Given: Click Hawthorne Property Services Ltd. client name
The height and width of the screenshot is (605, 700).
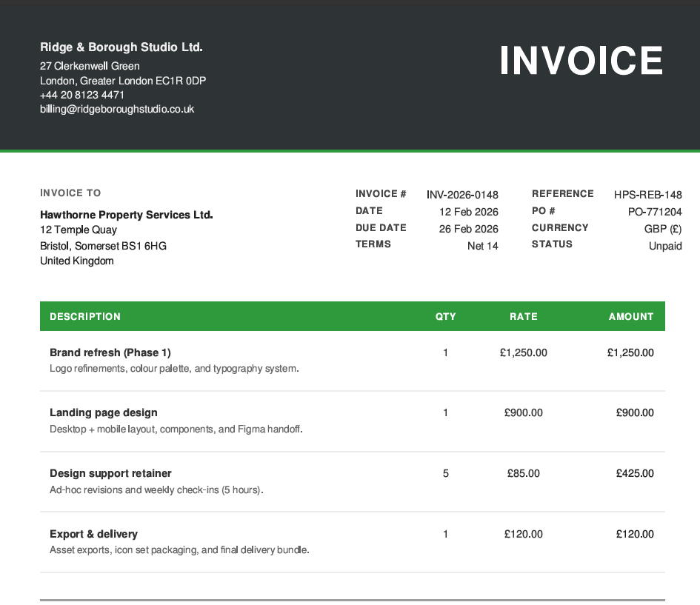Looking at the screenshot, I should [127, 215].
